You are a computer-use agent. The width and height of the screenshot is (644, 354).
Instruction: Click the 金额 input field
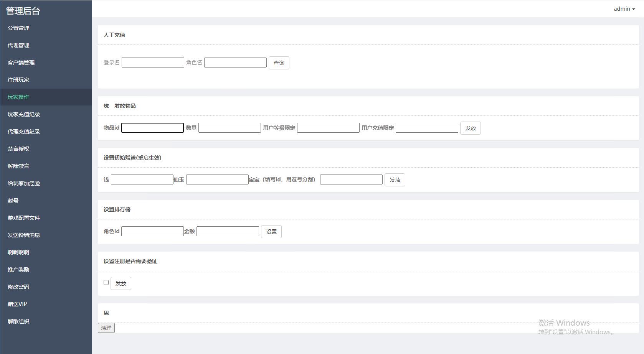pyautogui.click(x=228, y=231)
